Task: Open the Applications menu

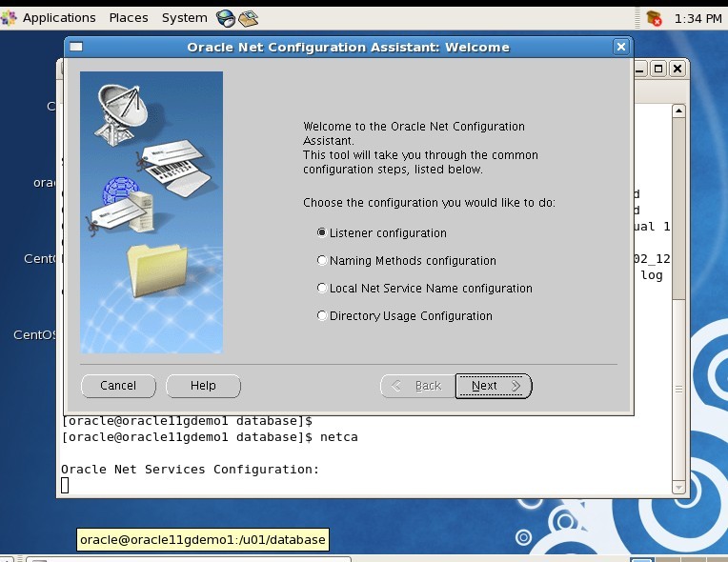Action: 59,18
